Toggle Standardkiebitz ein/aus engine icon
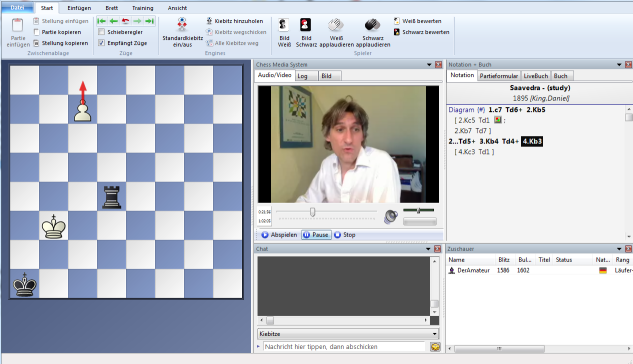Image resolution: width=633 pixels, height=364 pixels. 182,25
